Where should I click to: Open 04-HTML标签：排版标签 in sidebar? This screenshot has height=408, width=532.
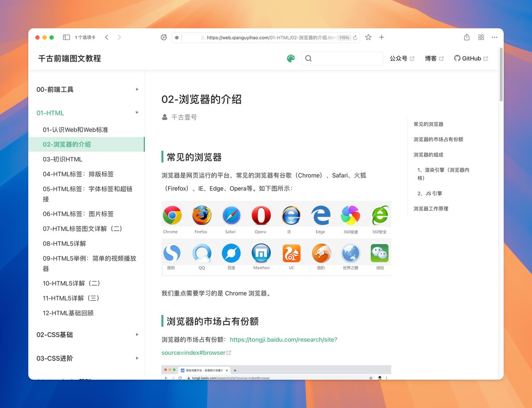tap(78, 174)
